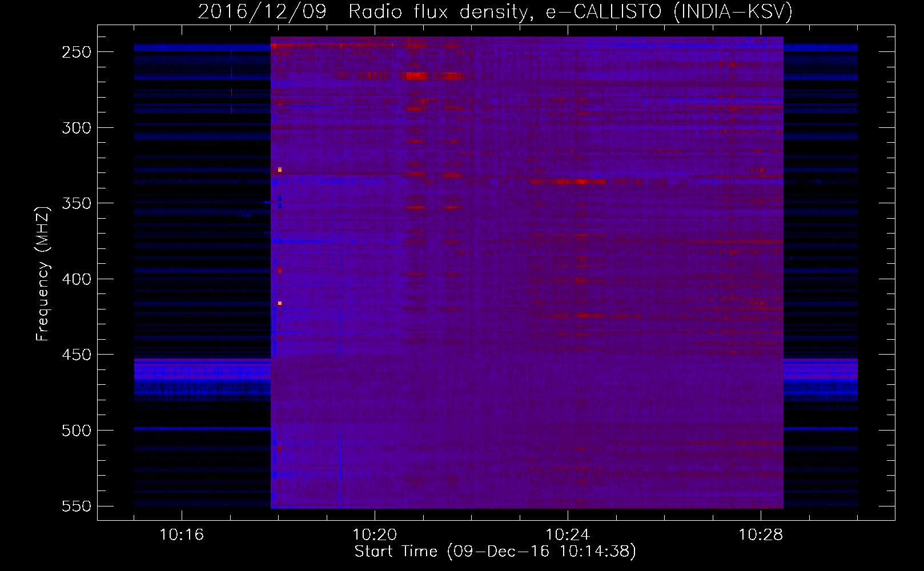Image resolution: width=924 pixels, height=571 pixels.
Task: Click the 350 frequency tick label
Action: pos(77,203)
